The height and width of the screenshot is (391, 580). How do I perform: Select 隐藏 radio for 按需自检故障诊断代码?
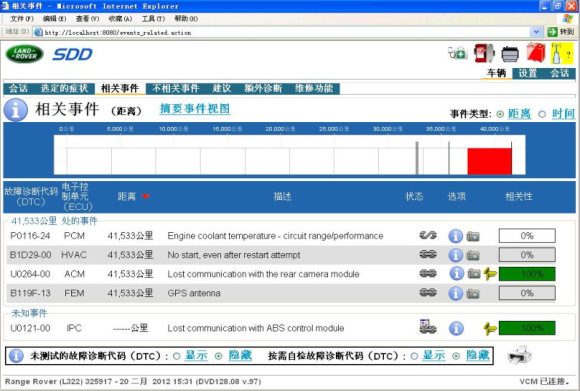(456, 356)
